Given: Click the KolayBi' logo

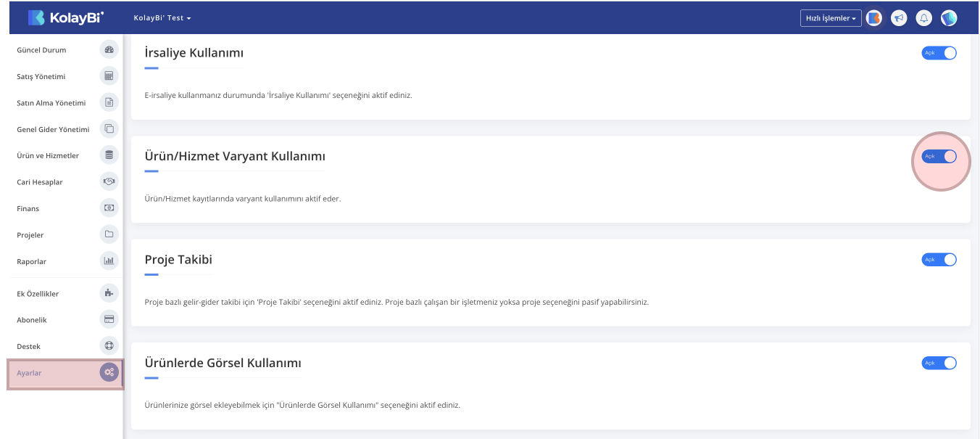Looking at the screenshot, I should pyautogui.click(x=66, y=17).
